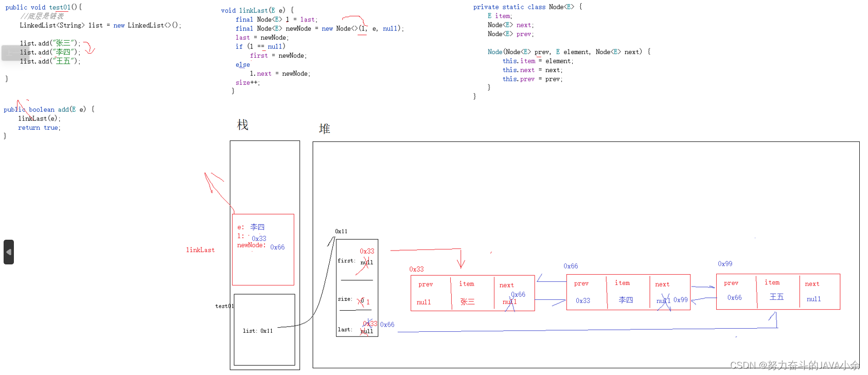
Task: Click the 'last:' field in the list object
Action: [x=345, y=330]
